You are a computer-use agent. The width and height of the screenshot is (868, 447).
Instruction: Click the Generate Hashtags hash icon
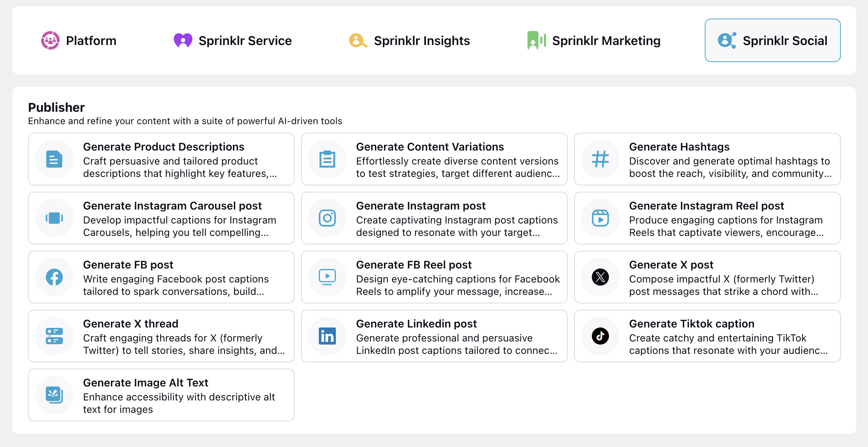pyautogui.click(x=600, y=159)
